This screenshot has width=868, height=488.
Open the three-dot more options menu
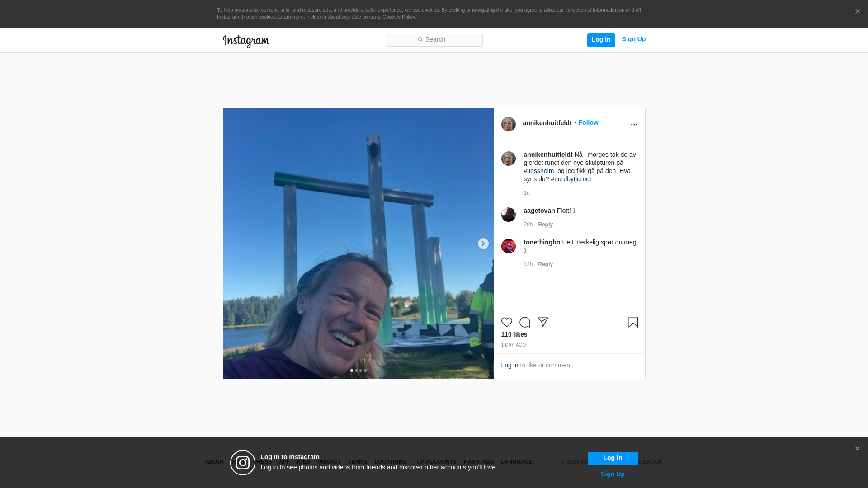click(x=634, y=125)
